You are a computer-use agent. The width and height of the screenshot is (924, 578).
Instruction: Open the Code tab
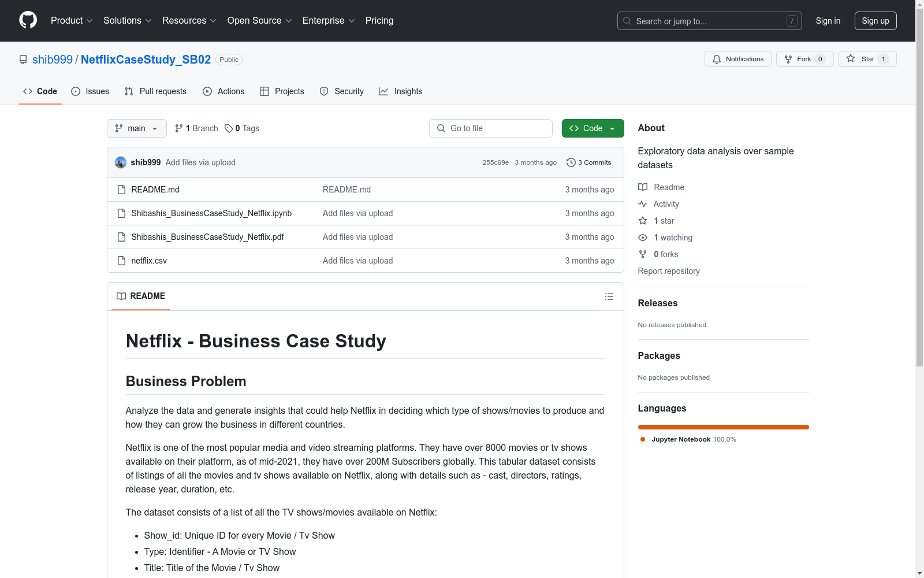(40, 91)
